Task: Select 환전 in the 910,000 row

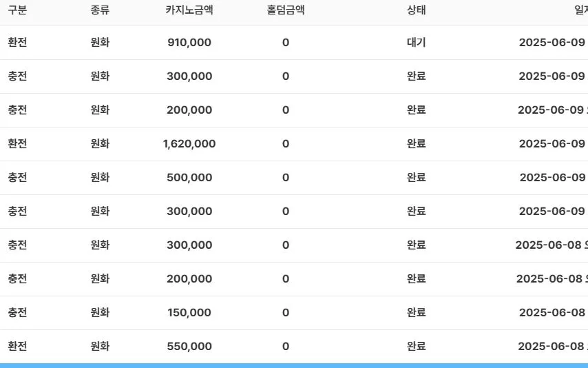Action: point(17,43)
